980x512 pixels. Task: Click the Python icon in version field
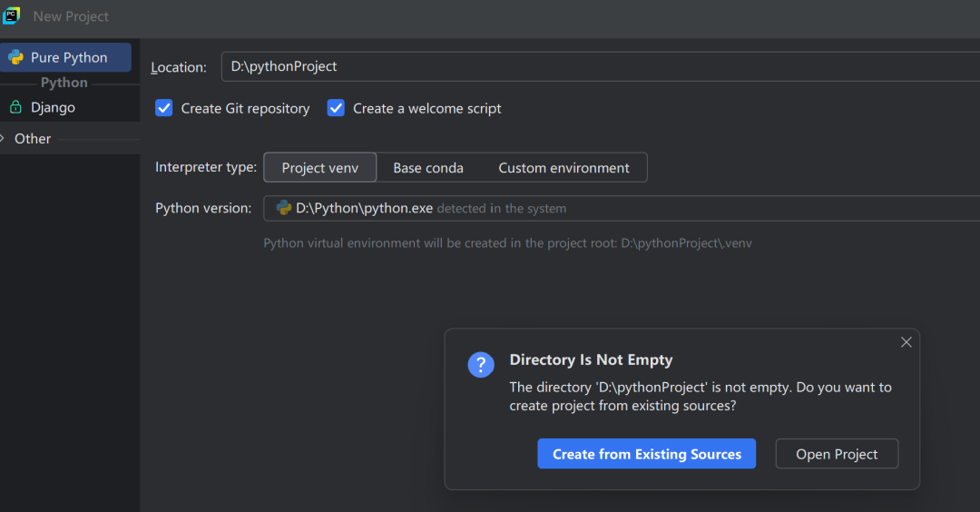tap(284, 208)
